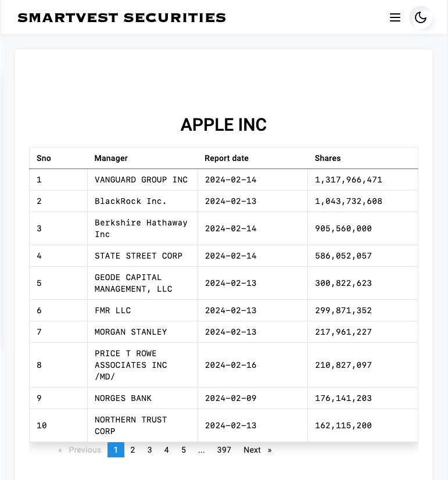Screen dimensions: 448x480
Task: Select the Berkshire Hathaway Inc manager cell
Action: point(141,228)
